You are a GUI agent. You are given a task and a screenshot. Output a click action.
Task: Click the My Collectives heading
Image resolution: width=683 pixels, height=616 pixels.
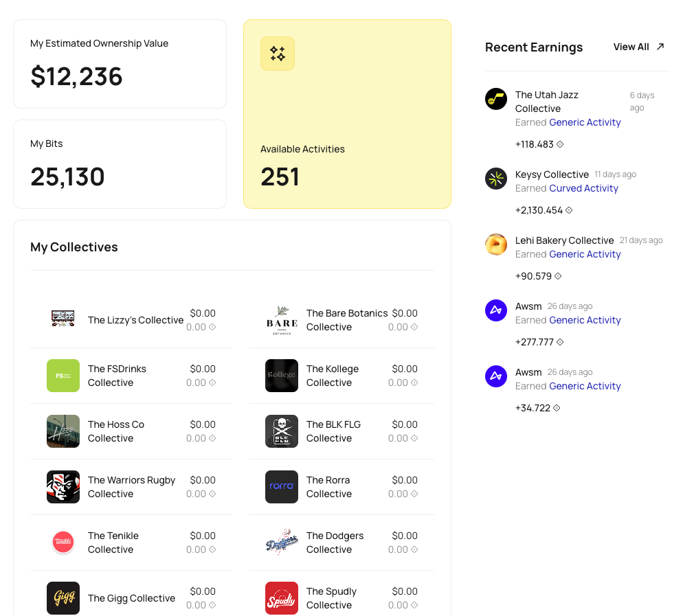coord(74,247)
